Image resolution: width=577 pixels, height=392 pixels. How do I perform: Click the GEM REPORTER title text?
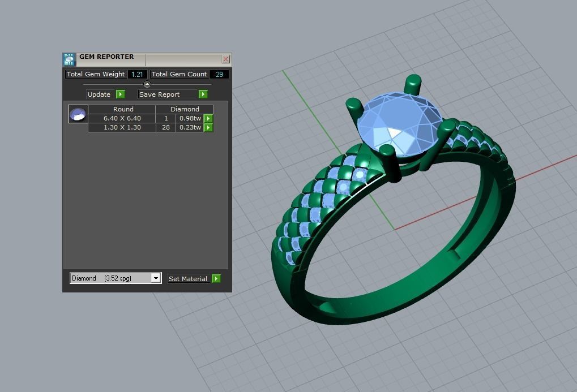(106, 57)
